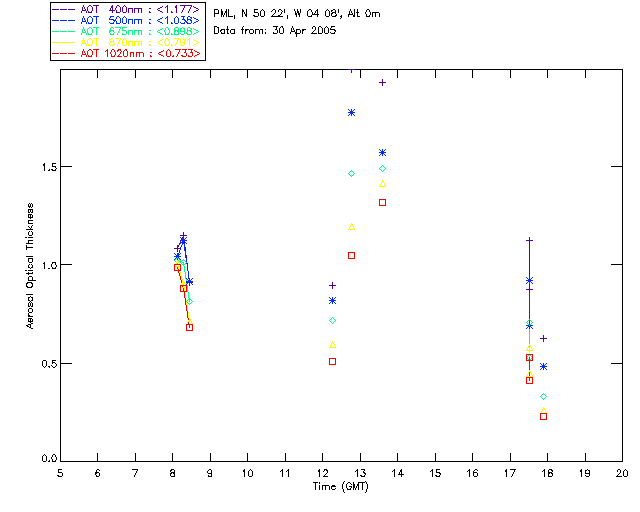Click the green diamond point near AOT 1.49

click(382, 168)
